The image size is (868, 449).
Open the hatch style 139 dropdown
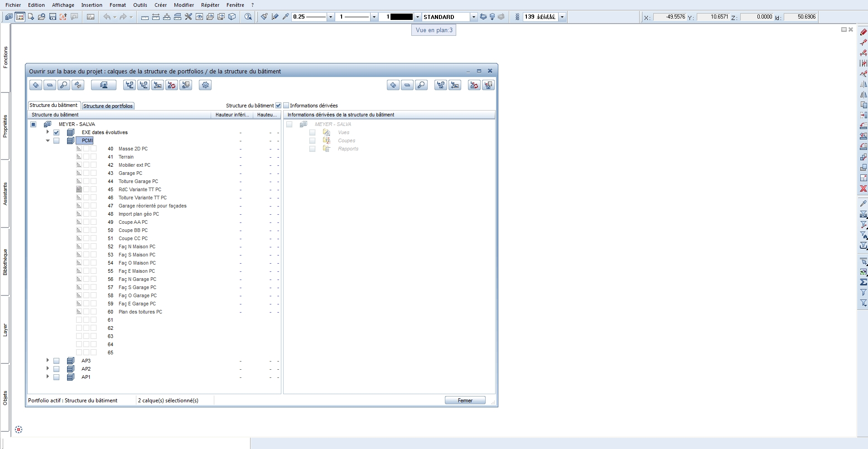pos(562,17)
